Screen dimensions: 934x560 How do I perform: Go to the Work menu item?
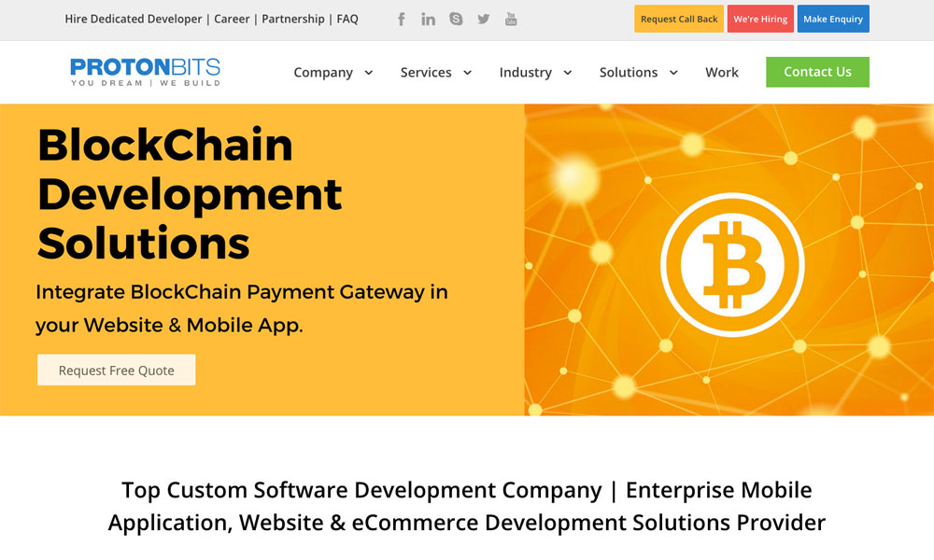coord(721,73)
